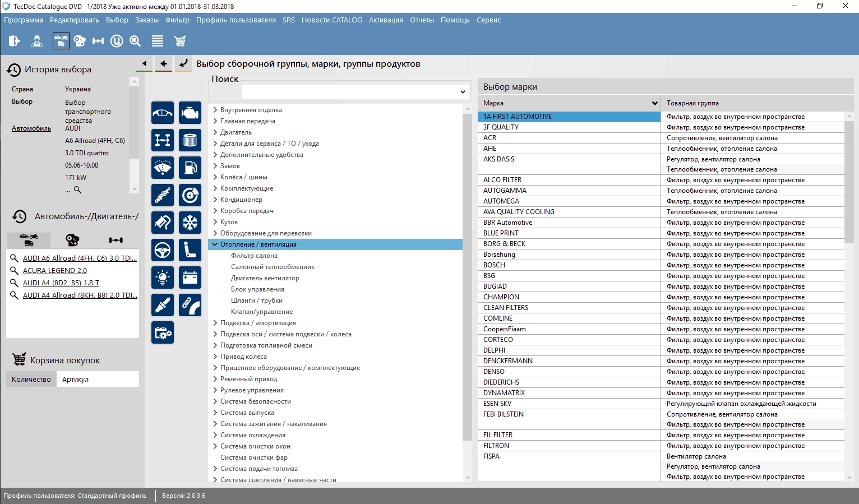The width and height of the screenshot is (859, 504).
Task: Open the universal parts toolbar icon
Action: coord(117,41)
